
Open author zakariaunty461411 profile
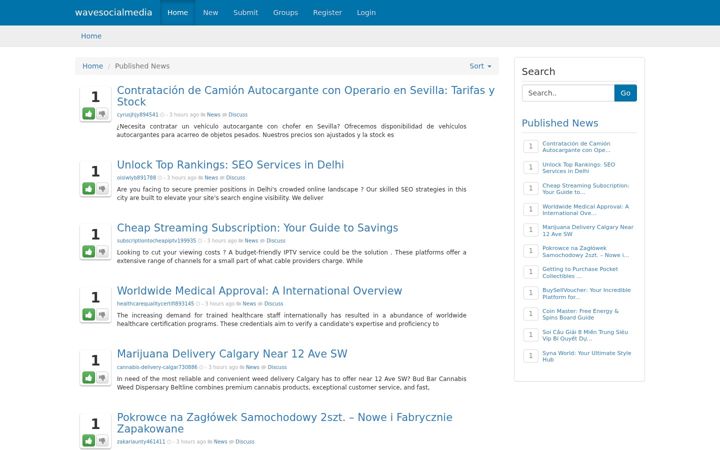point(141,442)
